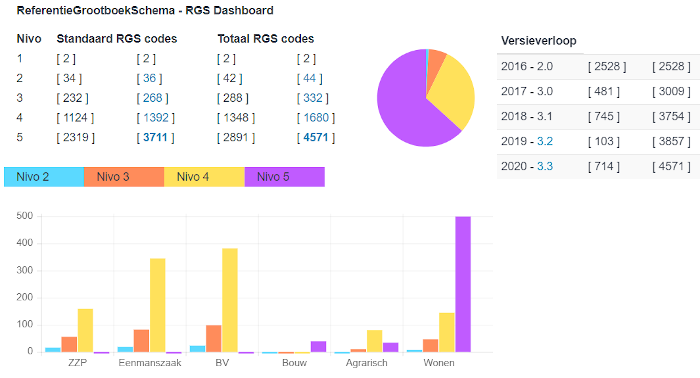700x378 pixels.
Task: Click the Nivo column header
Action: 29,39
